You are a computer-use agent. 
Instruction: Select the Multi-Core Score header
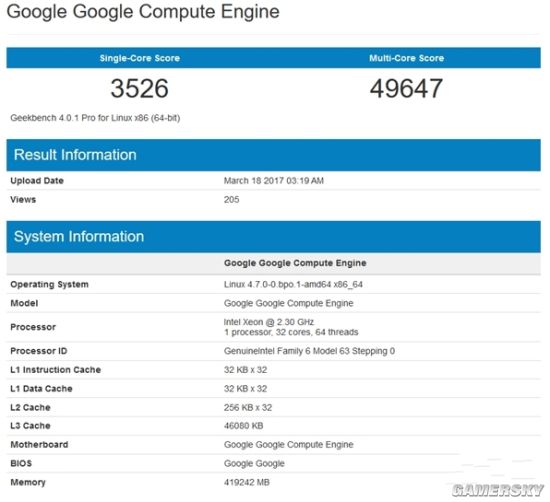[406, 58]
